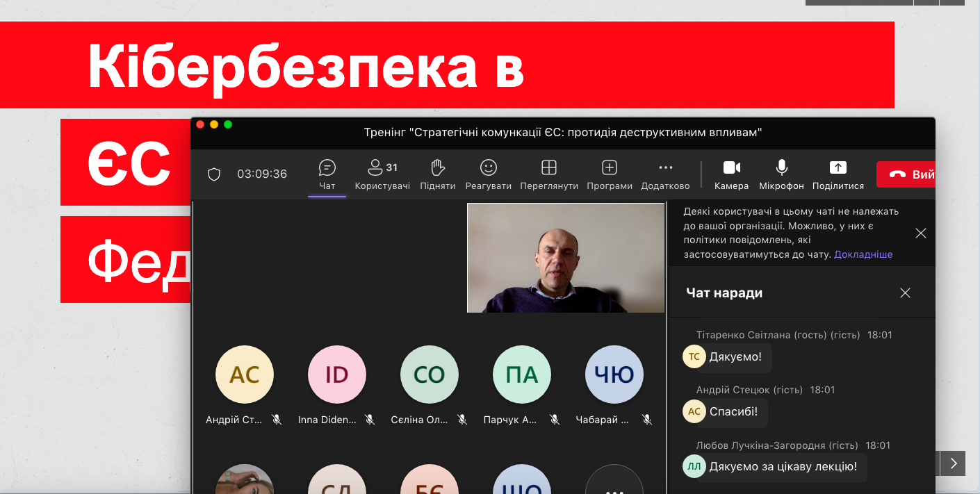Click the ПА participant avatar
This screenshot has width=980, height=494.
tap(521, 374)
